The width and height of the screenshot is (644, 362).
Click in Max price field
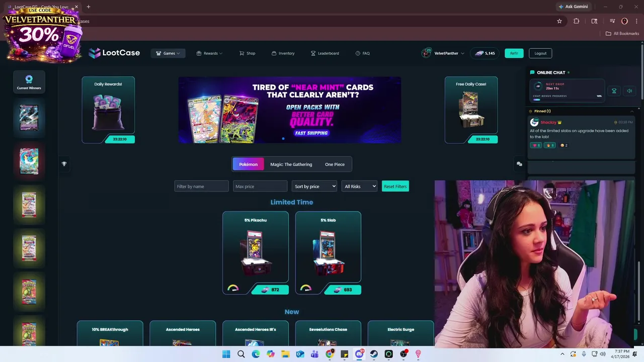coord(260,187)
